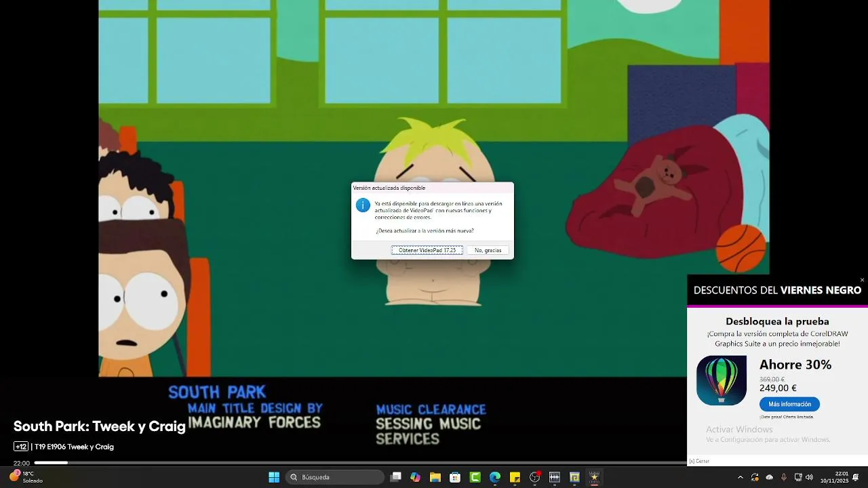Show hidden system tray icons
868x488 pixels.
click(x=740, y=477)
